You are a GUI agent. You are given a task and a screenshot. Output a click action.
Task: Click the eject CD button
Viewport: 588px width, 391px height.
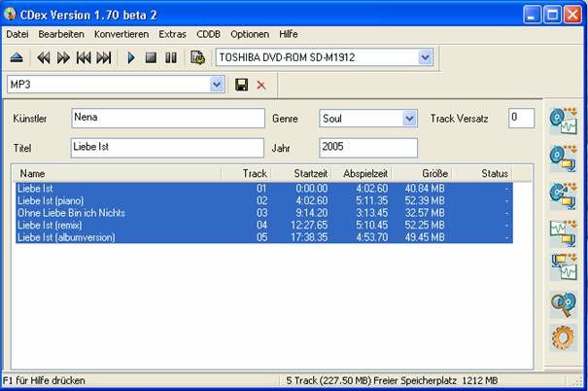(x=17, y=58)
